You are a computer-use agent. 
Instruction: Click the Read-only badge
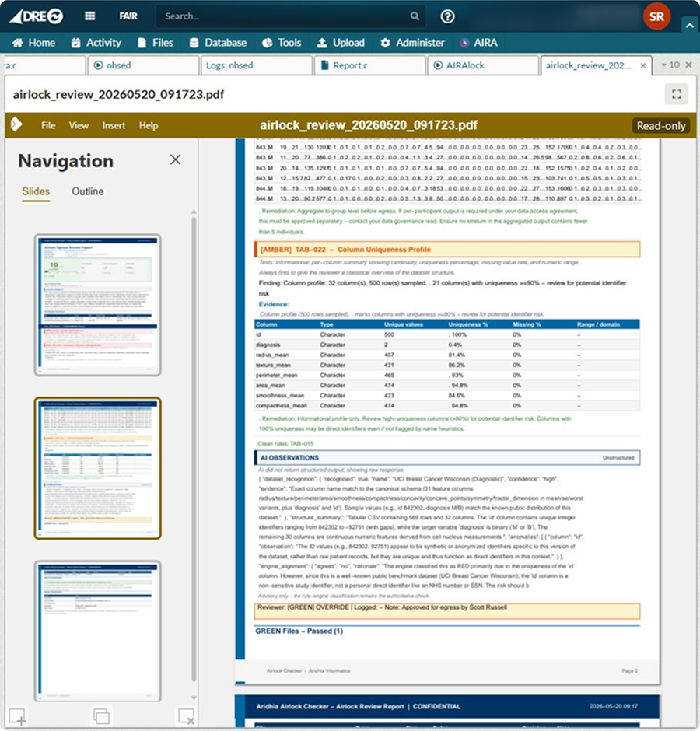click(x=661, y=125)
